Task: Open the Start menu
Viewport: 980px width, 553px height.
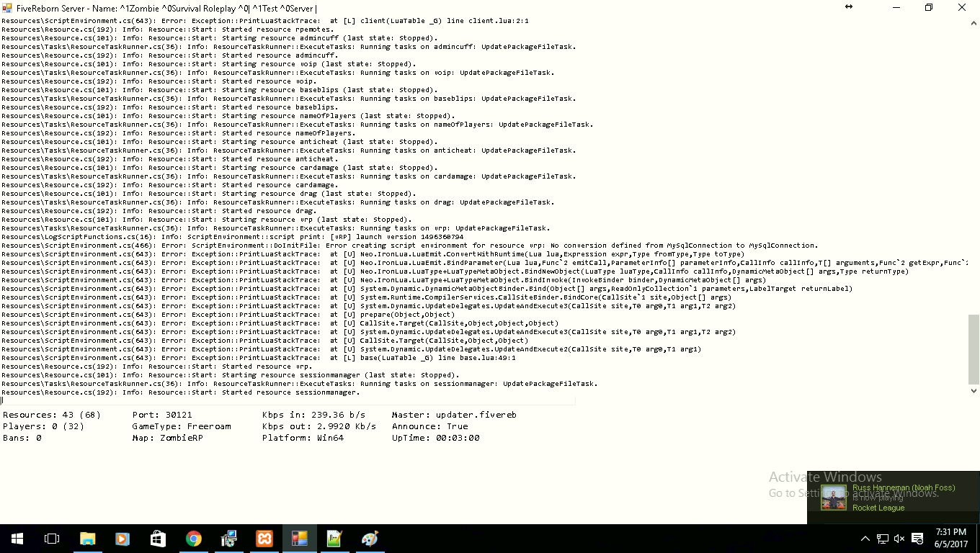Action: [17, 539]
